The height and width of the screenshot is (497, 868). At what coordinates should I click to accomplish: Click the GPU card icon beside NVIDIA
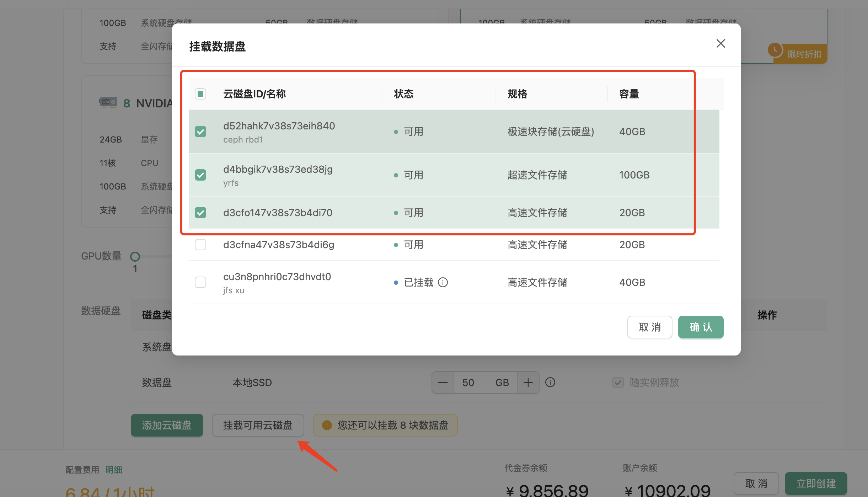[108, 103]
